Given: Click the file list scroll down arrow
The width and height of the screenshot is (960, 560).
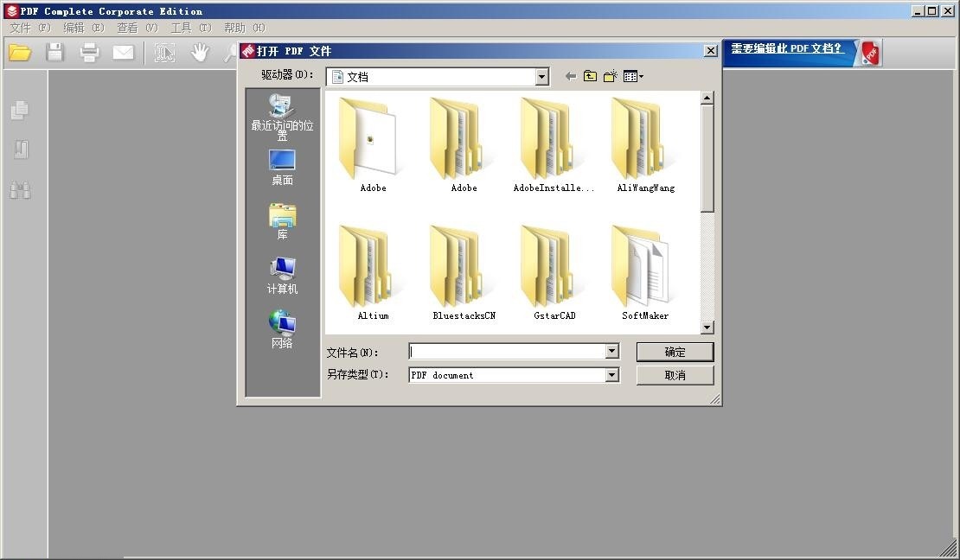Looking at the screenshot, I should [x=707, y=328].
